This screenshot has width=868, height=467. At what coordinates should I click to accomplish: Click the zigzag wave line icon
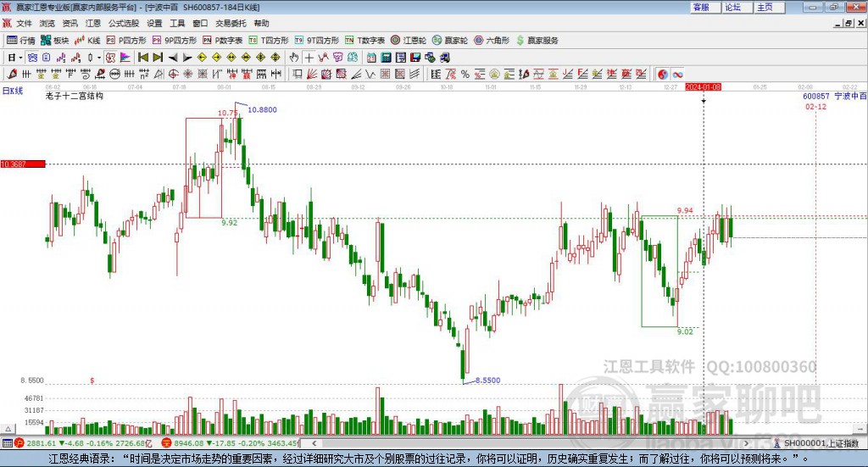[x=370, y=74]
